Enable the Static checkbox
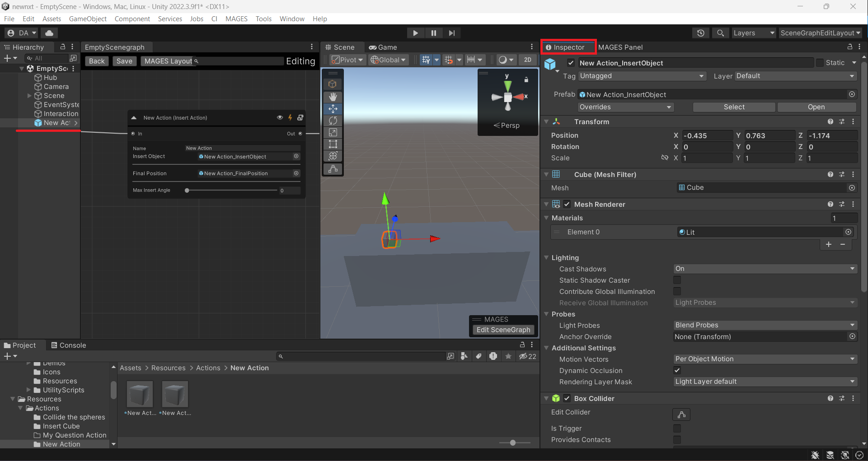 820,63
